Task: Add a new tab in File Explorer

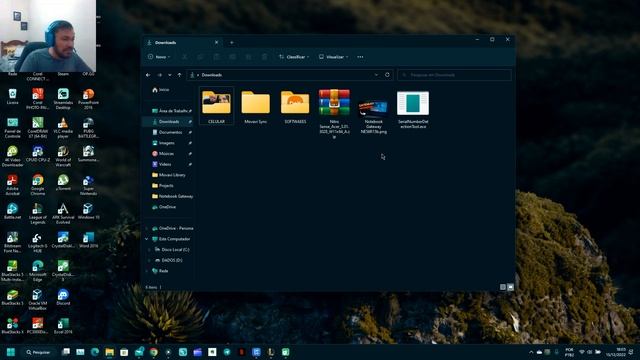Action: click(x=231, y=42)
